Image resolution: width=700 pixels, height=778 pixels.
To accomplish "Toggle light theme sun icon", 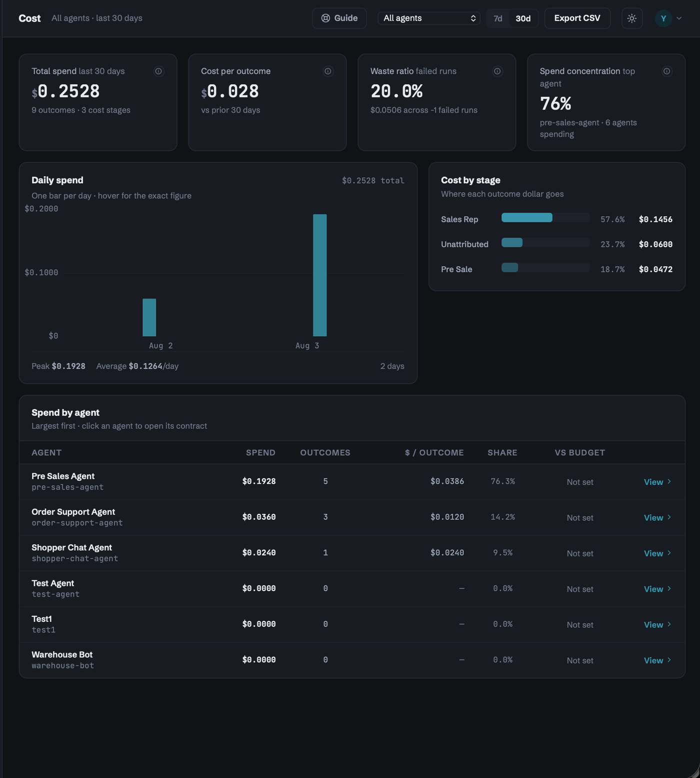I will [632, 19].
